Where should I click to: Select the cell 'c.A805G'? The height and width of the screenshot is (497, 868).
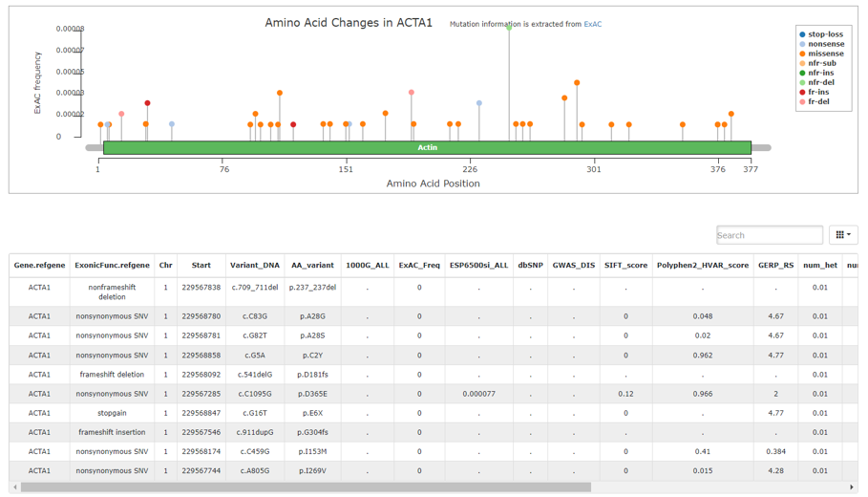[x=255, y=471]
